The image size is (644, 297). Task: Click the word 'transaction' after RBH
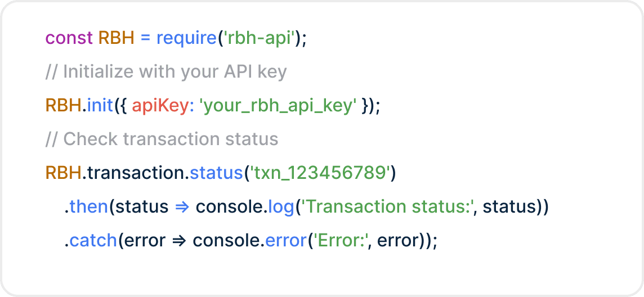click(x=134, y=173)
